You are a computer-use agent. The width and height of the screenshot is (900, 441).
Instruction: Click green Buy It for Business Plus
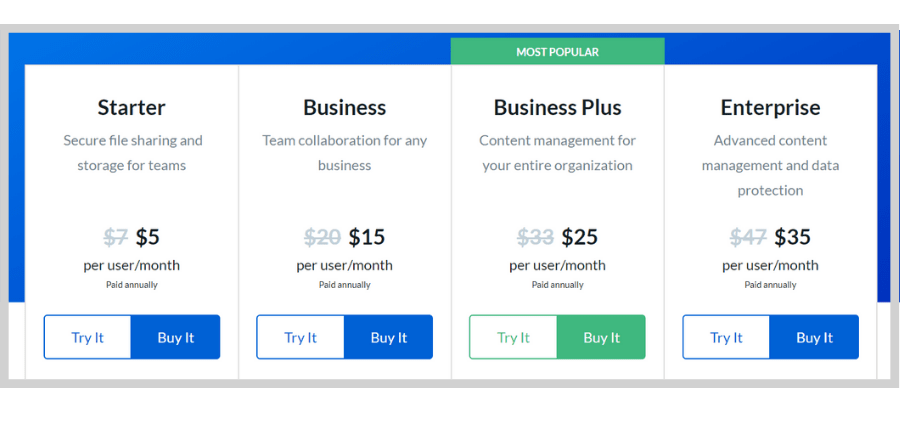[x=602, y=337]
